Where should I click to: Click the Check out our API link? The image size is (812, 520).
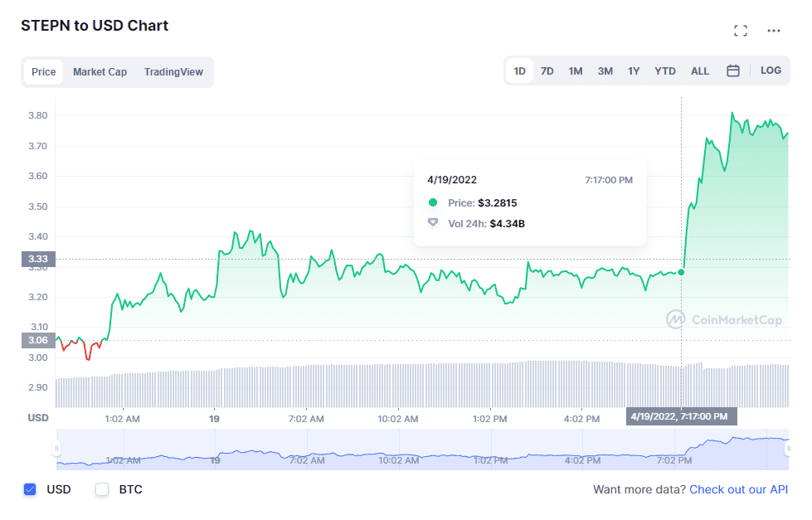738,489
